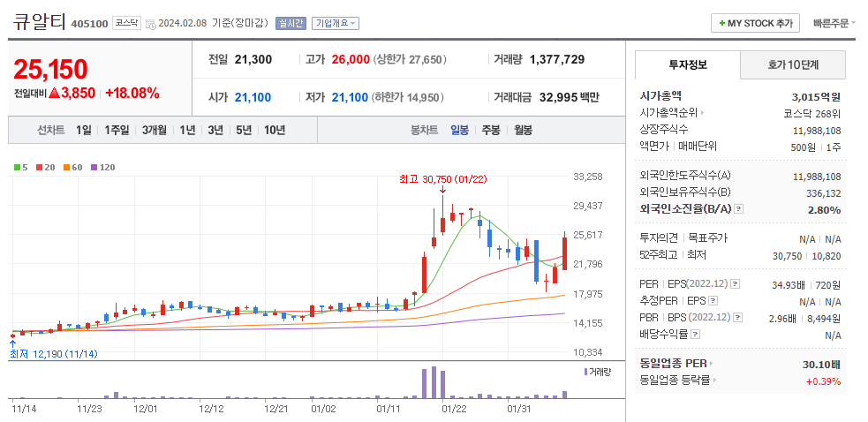The height and width of the screenshot is (422, 868).
Task: Click the 목표주가 label
Action: [707, 238]
